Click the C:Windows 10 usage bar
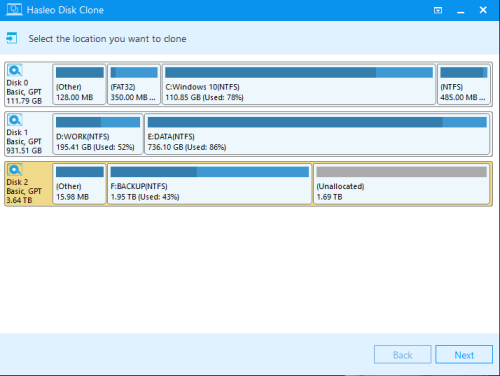This screenshot has width=500, height=376. coord(299,72)
